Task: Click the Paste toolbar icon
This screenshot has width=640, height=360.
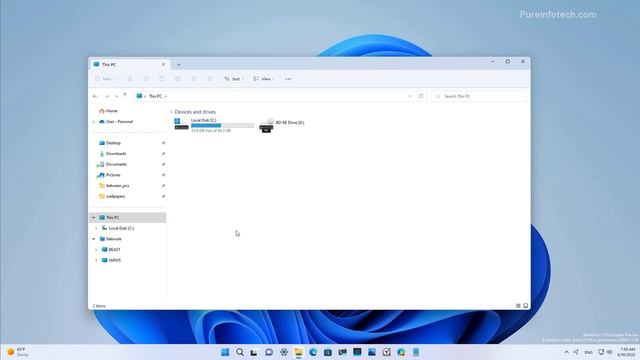Action: click(x=162, y=79)
